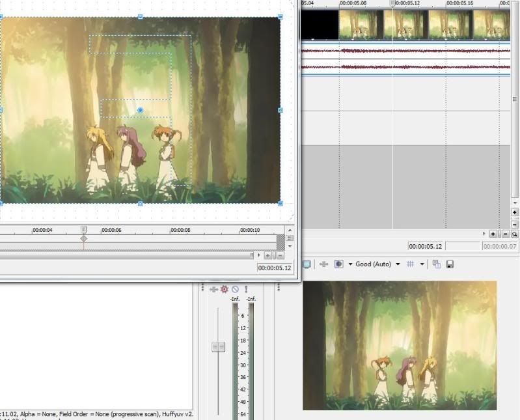The height and width of the screenshot is (420, 520).
Task: Click the crop area center point
Action: [141, 110]
